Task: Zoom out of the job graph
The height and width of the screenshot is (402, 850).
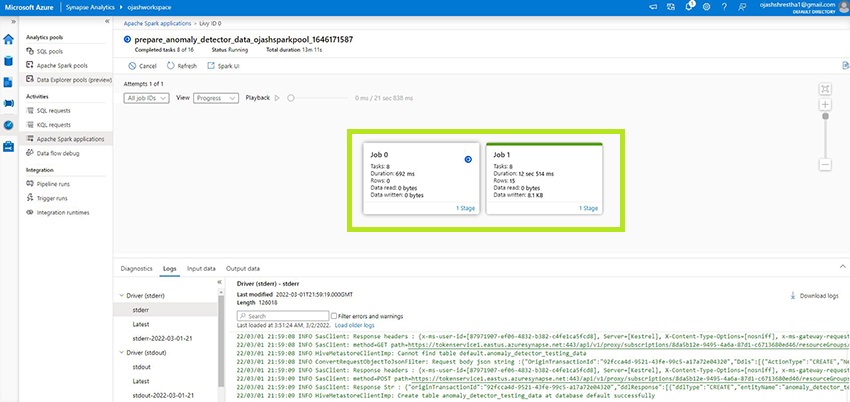Action: tap(825, 164)
